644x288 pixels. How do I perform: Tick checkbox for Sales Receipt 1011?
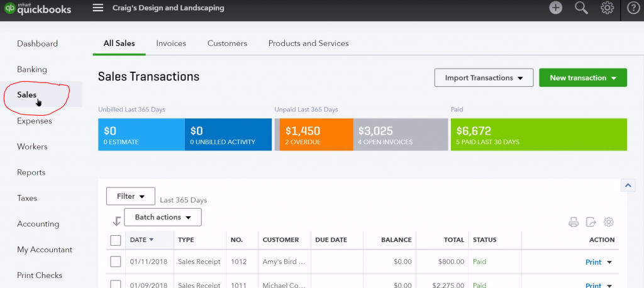[x=116, y=284]
